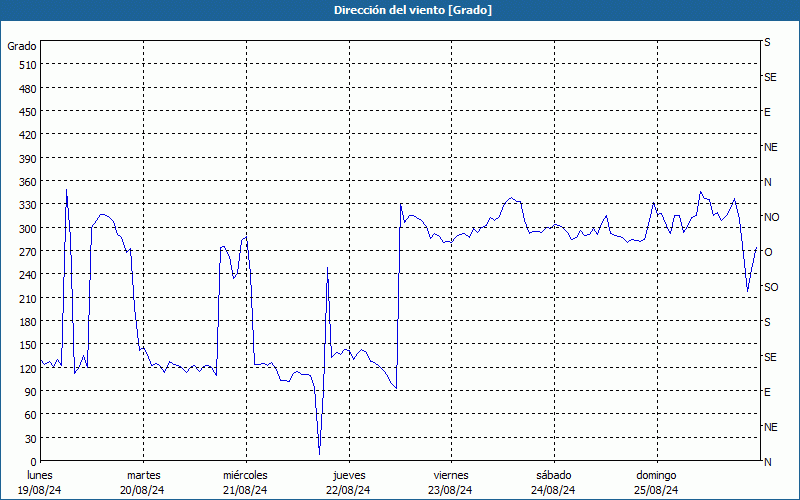Click the 'S' compass label at the top right
This screenshot has width=800, height=500.
point(767,42)
